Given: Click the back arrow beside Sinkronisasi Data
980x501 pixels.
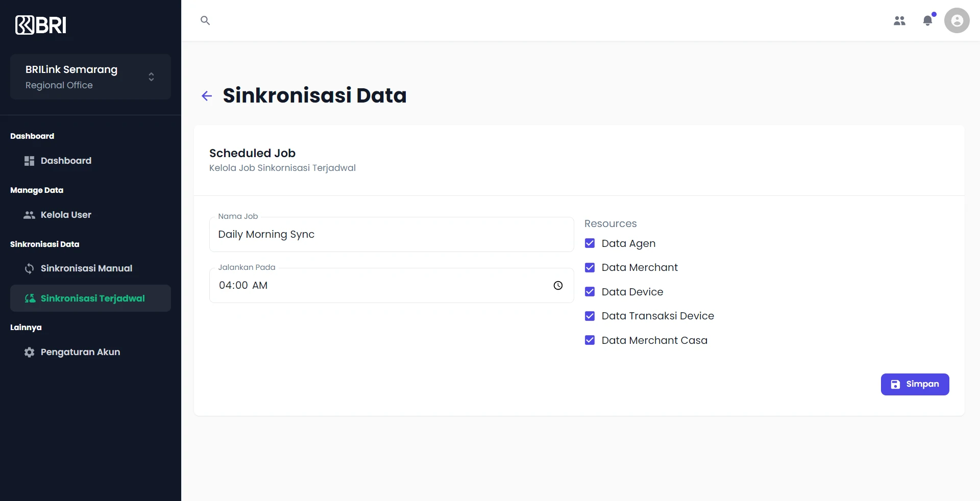Looking at the screenshot, I should click(x=207, y=96).
